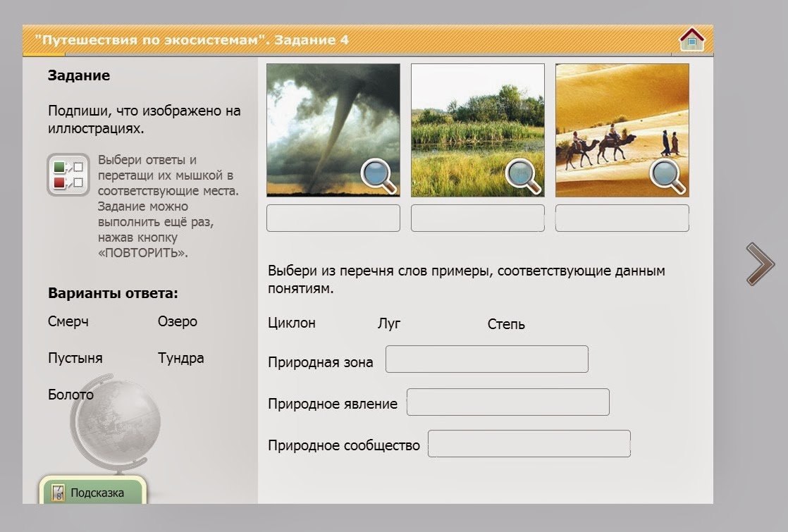The height and width of the screenshot is (532, 788).
Task: Click the home icon to exit task
Action: click(x=692, y=39)
